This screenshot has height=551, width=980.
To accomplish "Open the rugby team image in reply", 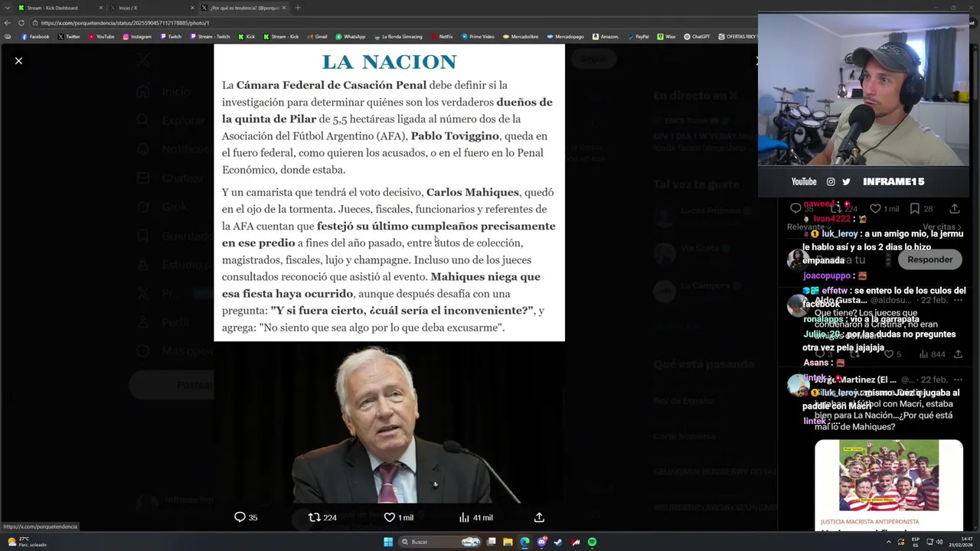I will pos(888,475).
